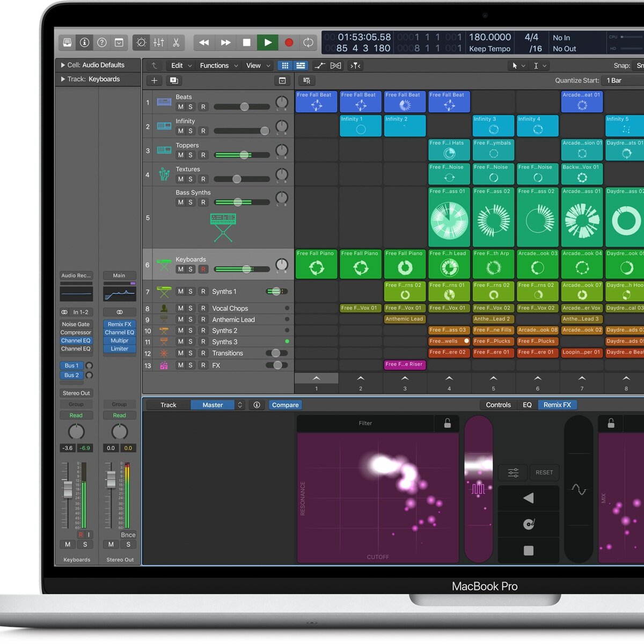This screenshot has width=644, height=644.
Task: Trigger scene 3 column arrow
Action: click(x=405, y=379)
